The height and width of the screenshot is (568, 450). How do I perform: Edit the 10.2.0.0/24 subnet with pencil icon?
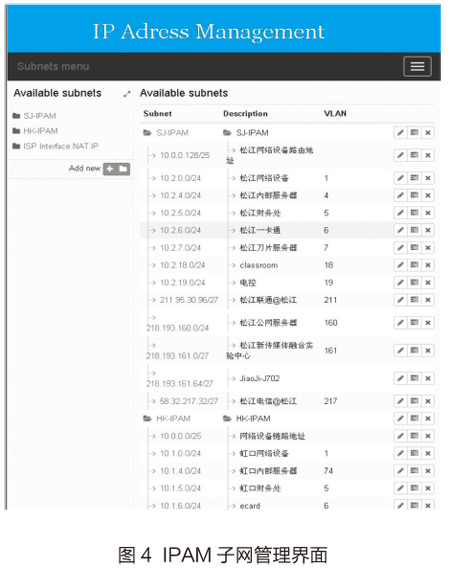point(400,178)
